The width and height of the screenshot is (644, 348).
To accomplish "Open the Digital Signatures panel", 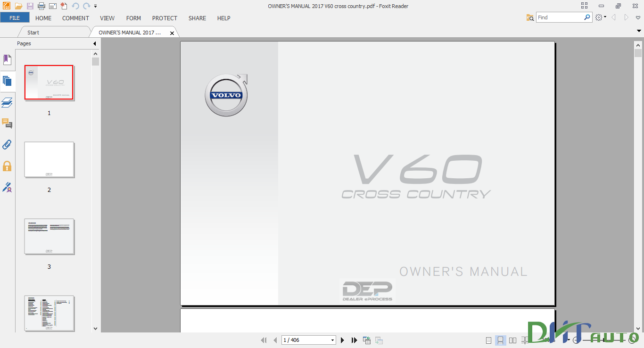I will [7, 187].
